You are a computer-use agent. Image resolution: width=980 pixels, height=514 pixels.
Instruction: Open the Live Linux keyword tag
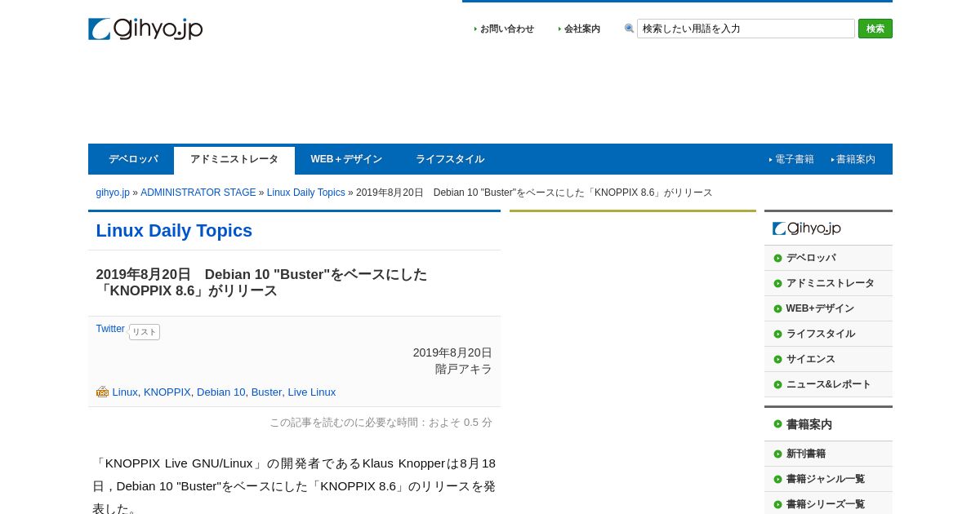pos(312,392)
